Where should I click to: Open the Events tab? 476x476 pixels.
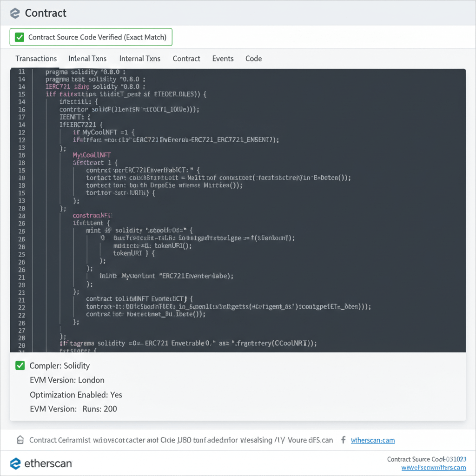pyautogui.click(x=223, y=59)
